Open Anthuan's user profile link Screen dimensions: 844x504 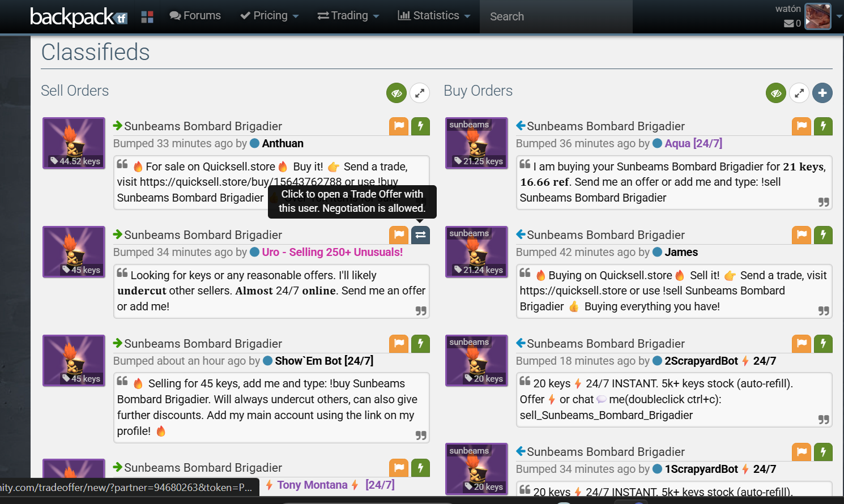tap(283, 143)
